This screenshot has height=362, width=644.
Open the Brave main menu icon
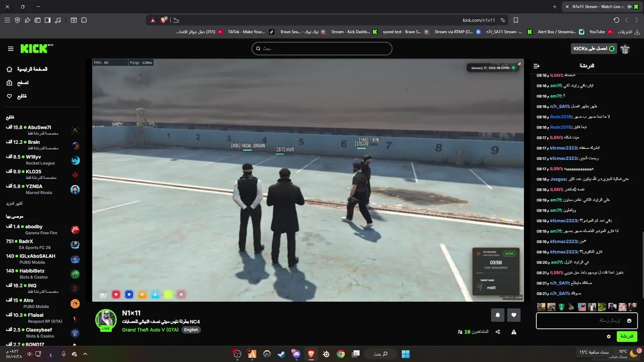(7, 20)
